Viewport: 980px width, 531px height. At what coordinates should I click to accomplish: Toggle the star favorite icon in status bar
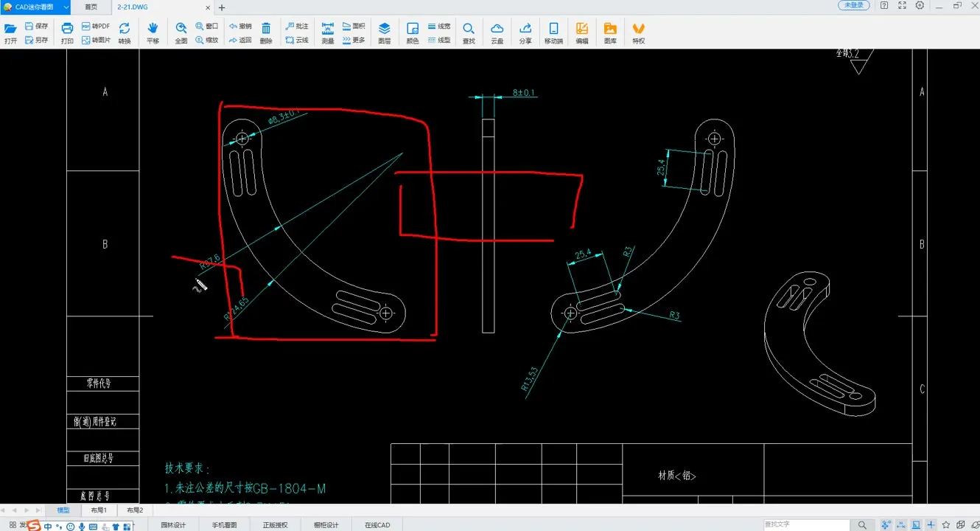pos(946,525)
